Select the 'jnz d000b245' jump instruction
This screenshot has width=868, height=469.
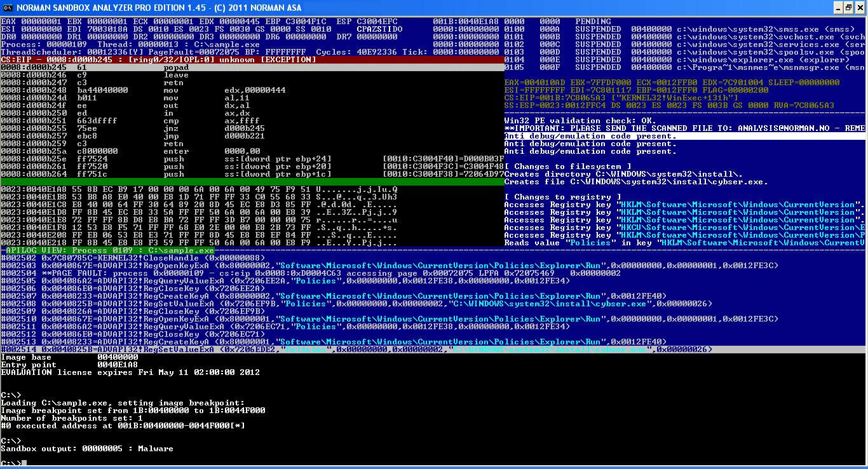pyautogui.click(x=252, y=128)
